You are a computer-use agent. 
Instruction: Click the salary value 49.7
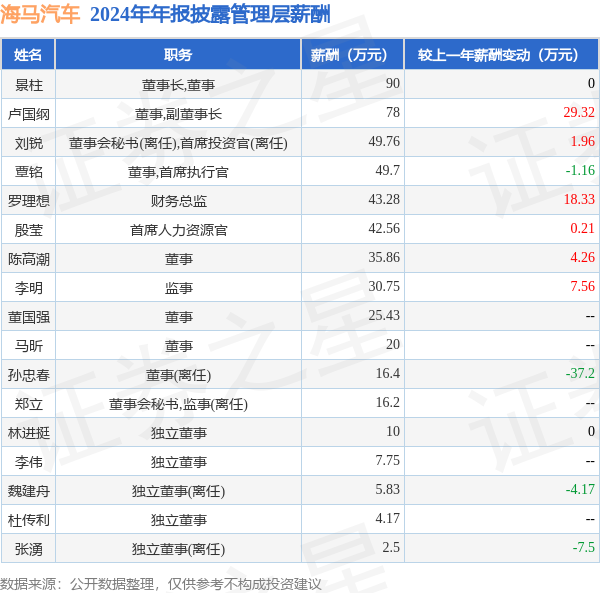pos(387,170)
